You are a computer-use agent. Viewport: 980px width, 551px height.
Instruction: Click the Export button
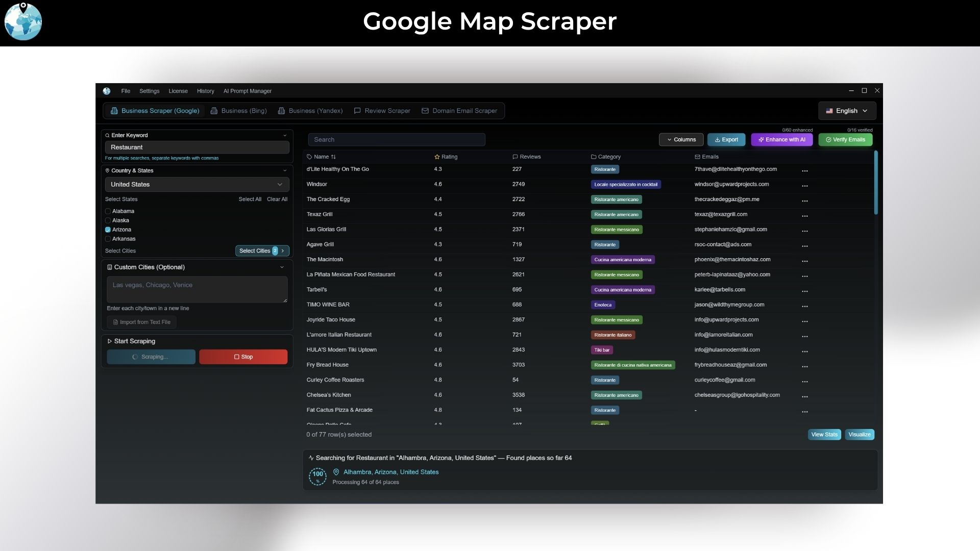tap(726, 139)
